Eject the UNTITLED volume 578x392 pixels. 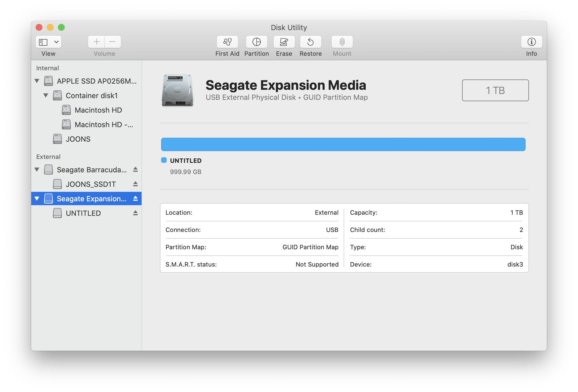135,213
